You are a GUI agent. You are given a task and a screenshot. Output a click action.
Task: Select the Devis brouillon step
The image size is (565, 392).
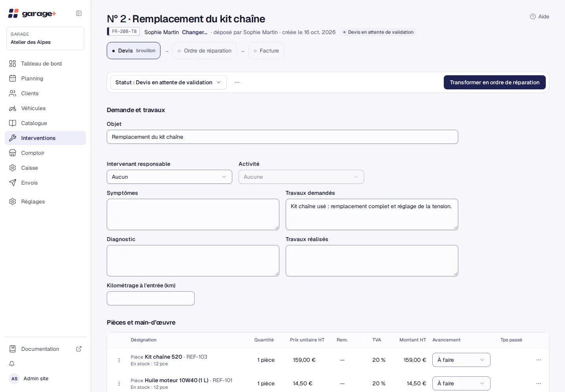[133, 51]
